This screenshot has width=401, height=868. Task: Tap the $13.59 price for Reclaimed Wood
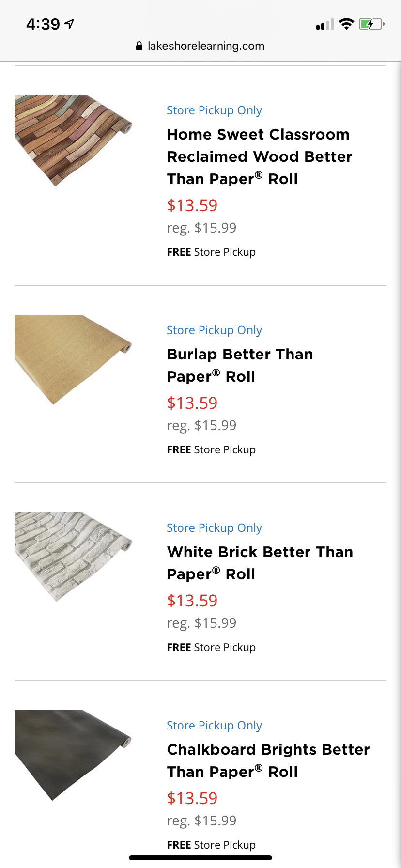pyautogui.click(x=192, y=205)
